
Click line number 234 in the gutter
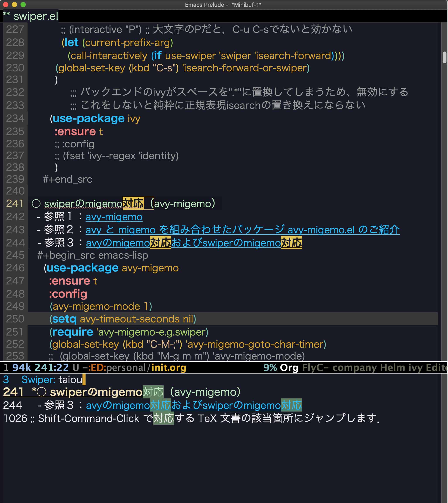15,118
